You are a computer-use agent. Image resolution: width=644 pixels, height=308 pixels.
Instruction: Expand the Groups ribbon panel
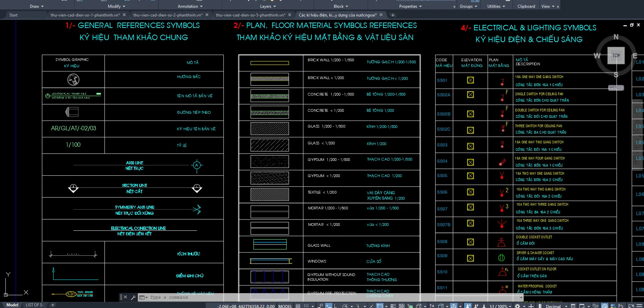tap(469, 6)
